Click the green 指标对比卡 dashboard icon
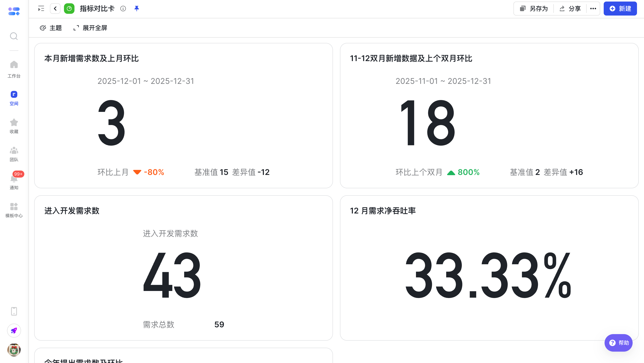644x363 pixels. pos(69,9)
